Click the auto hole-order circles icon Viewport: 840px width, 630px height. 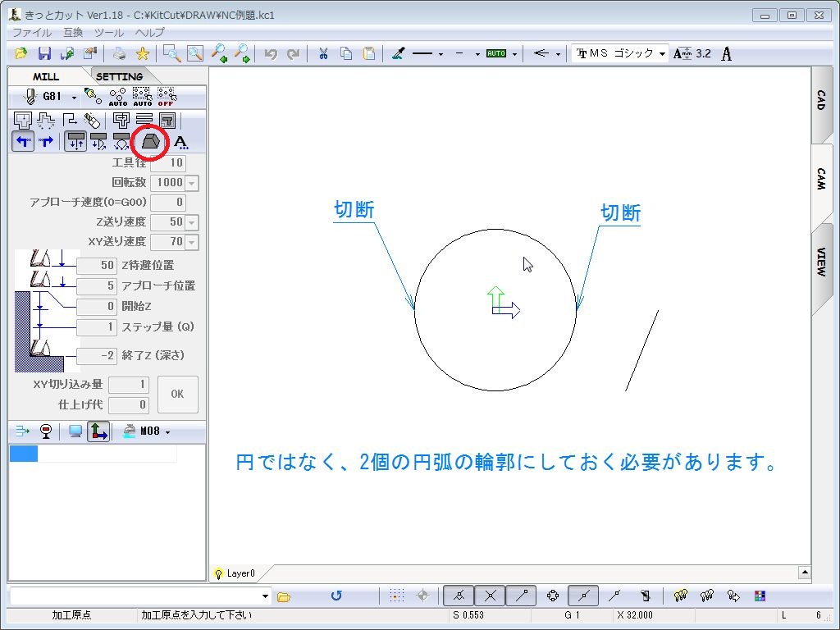pos(118,97)
